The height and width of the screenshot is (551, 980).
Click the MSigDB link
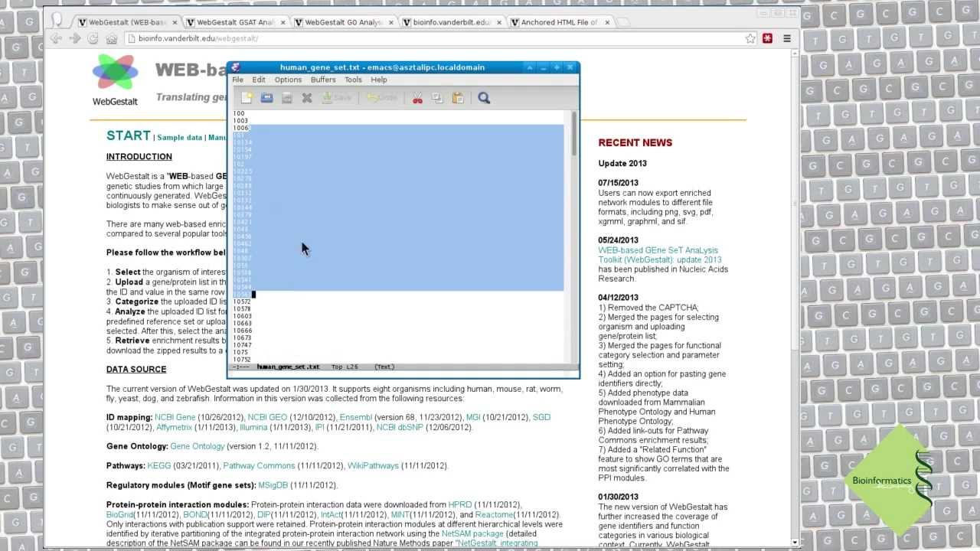[273, 485]
